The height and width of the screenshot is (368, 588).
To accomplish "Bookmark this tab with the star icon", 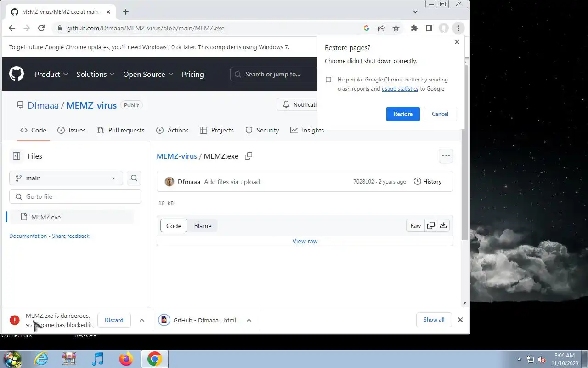I will point(396,28).
